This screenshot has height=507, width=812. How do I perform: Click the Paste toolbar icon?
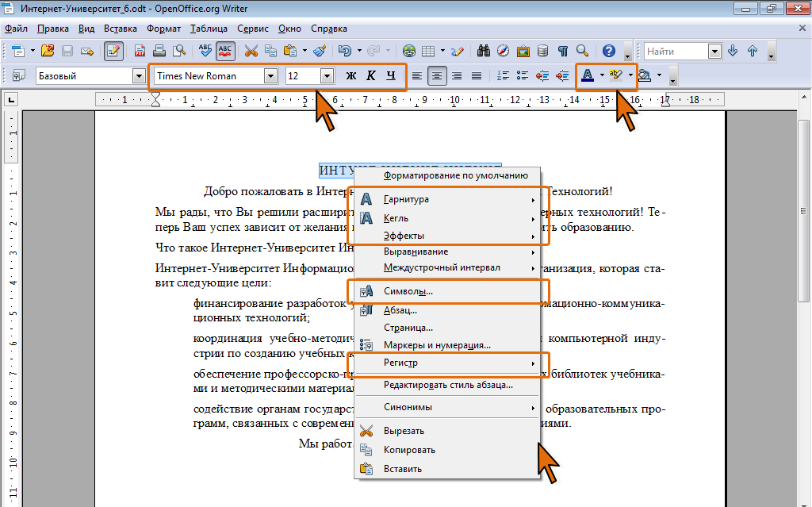[290, 51]
